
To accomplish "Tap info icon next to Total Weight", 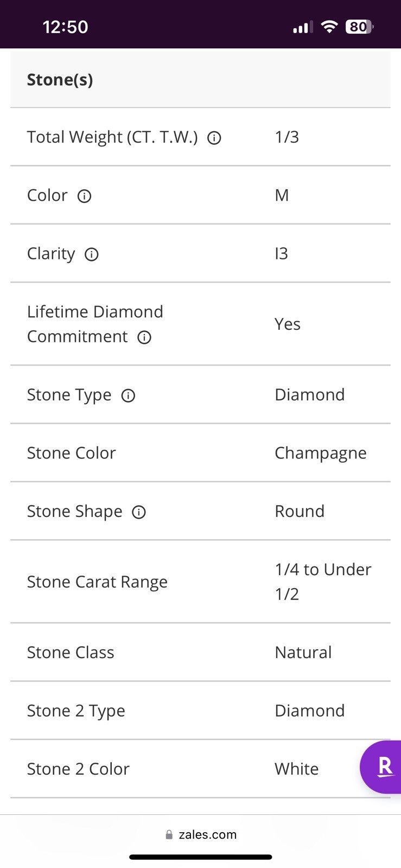I will pos(214,138).
